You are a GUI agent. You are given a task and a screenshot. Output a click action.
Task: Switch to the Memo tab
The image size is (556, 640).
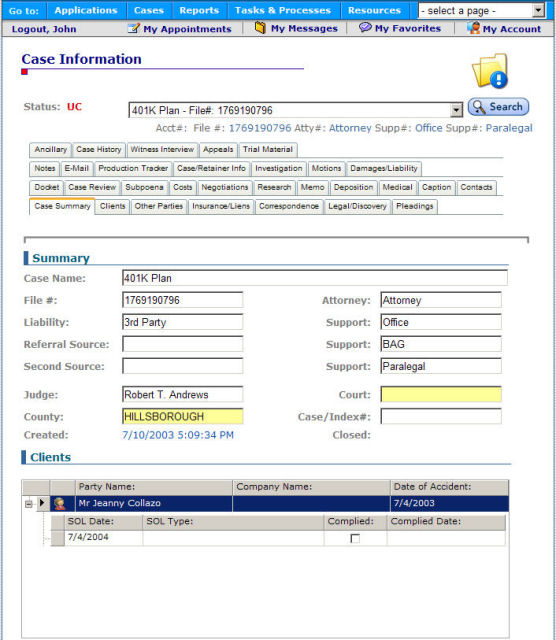(312, 187)
